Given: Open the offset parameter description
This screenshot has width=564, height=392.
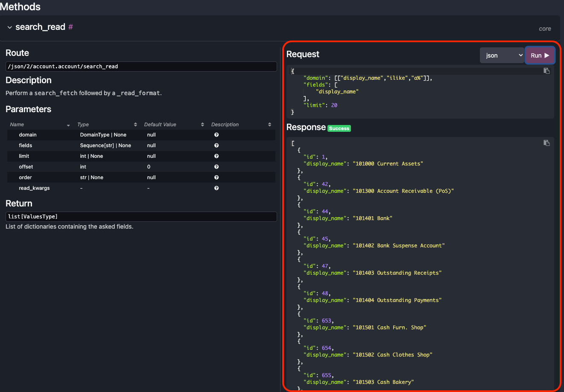Looking at the screenshot, I should click(x=216, y=166).
